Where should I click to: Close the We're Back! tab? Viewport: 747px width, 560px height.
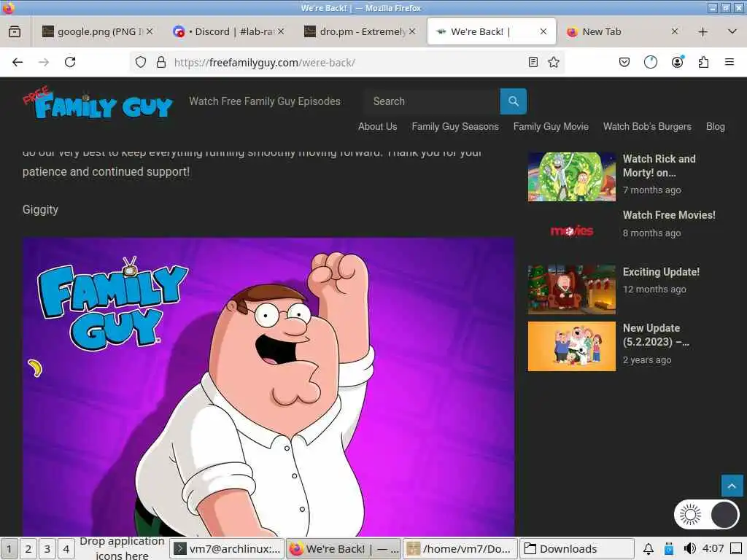543,31
